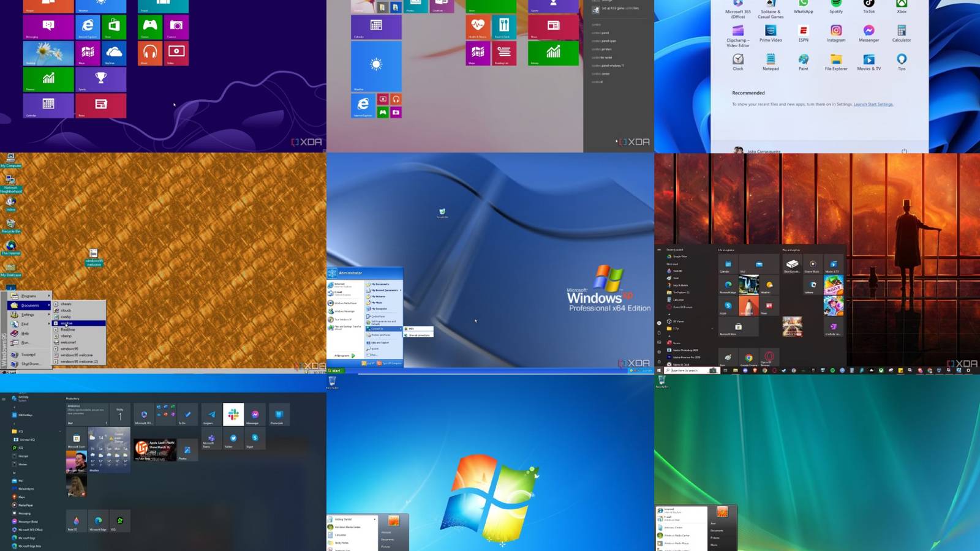The width and height of the screenshot is (980, 551).
Task: Click the Launch Start Settings link
Action: pyautogui.click(x=874, y=104)
